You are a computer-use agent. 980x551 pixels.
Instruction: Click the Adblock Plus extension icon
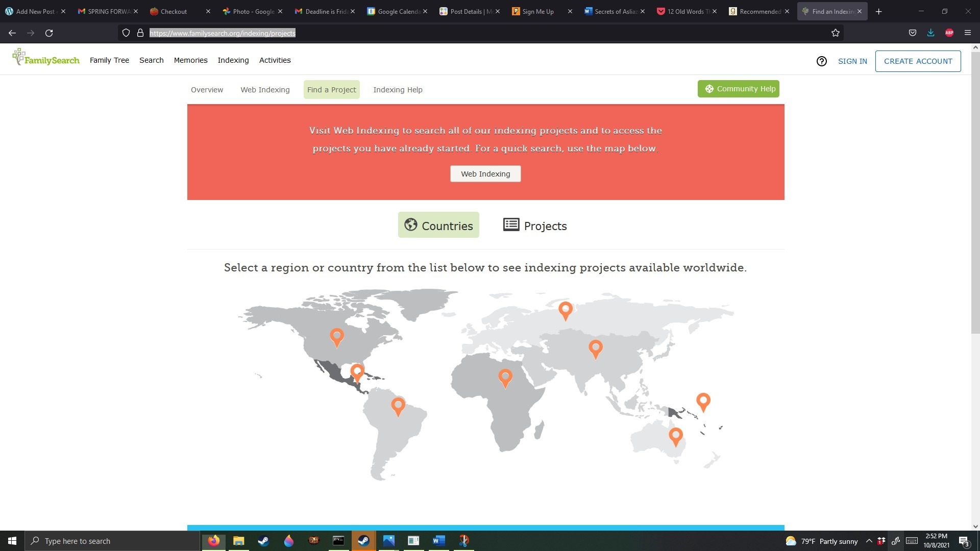(949, 33)
